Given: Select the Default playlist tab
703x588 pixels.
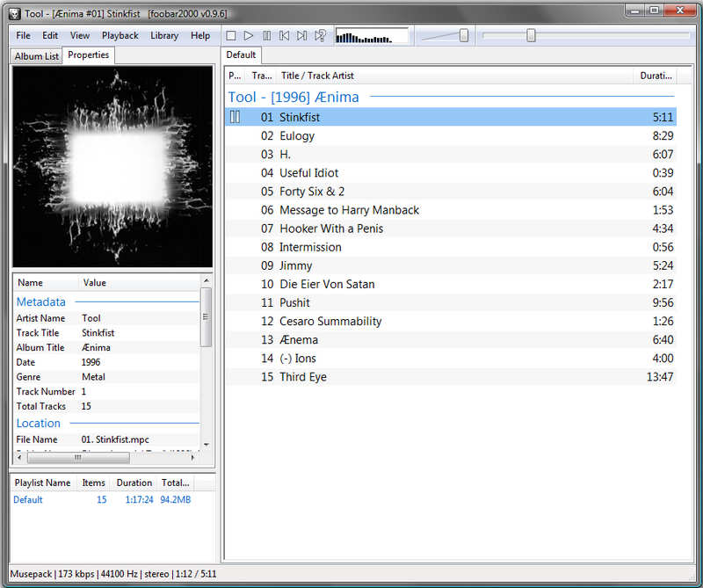Looking at the screenshot, I should [x=241, y=54].
